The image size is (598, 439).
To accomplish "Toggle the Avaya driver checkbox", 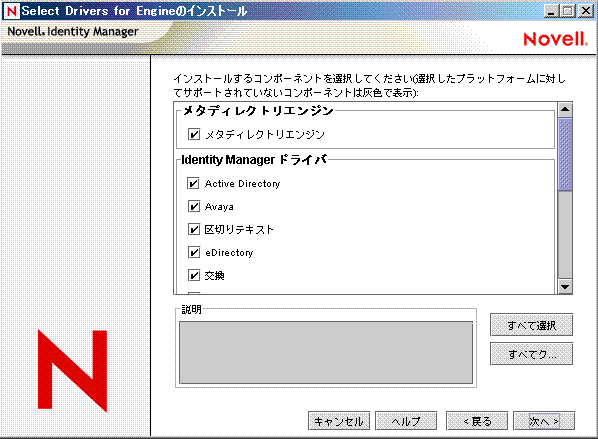I will click(194, 206).
